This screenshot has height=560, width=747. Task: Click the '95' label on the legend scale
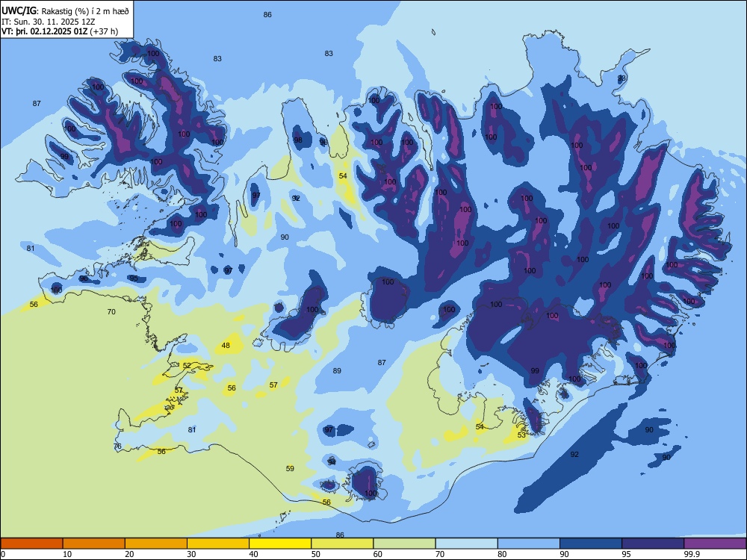[x=627, y=554]
